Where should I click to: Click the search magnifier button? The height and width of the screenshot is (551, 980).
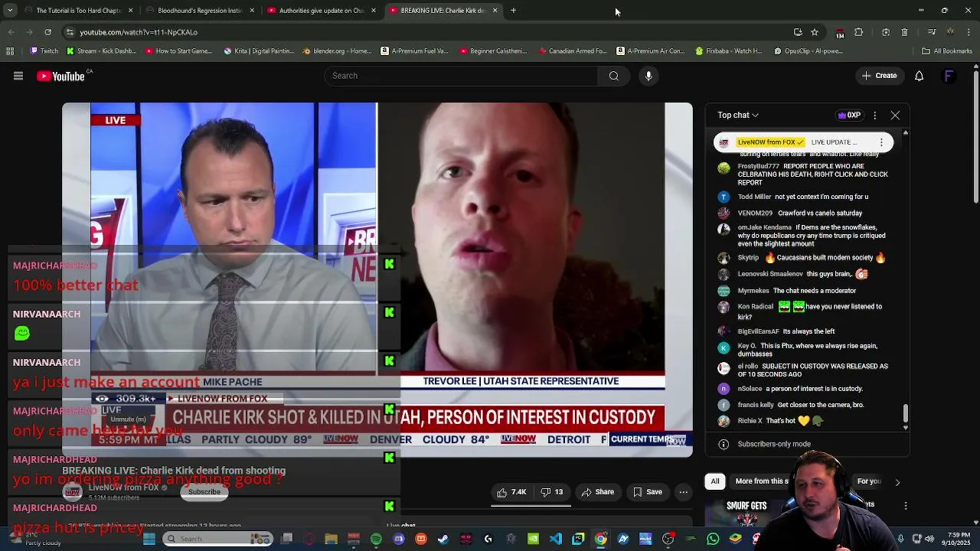613,76
